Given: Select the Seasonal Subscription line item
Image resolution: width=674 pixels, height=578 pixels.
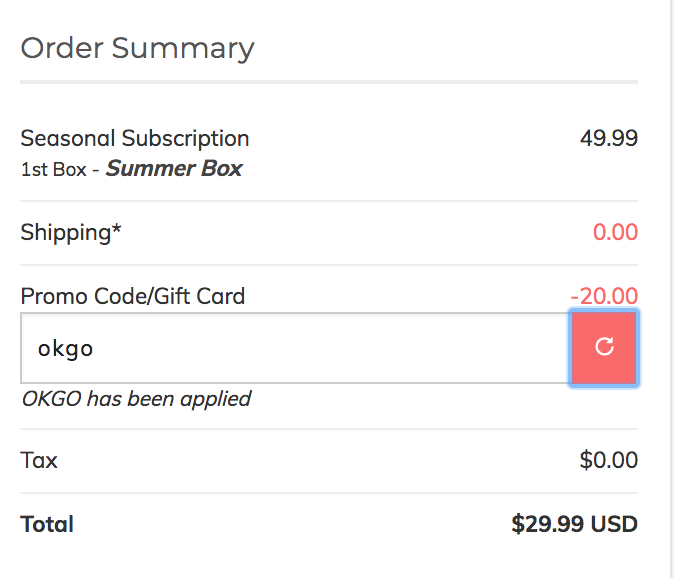Looking at the screenshot, I should tap(135, 138).
